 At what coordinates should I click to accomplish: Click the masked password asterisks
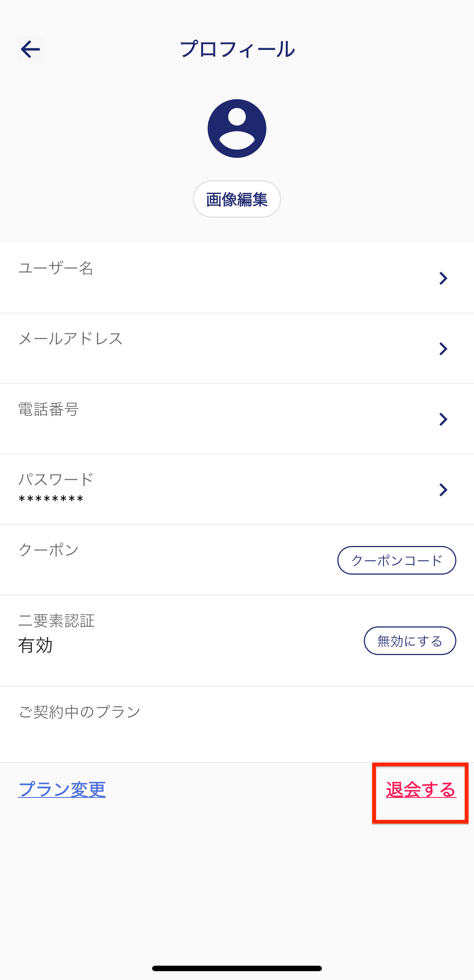tap(51, 499)
